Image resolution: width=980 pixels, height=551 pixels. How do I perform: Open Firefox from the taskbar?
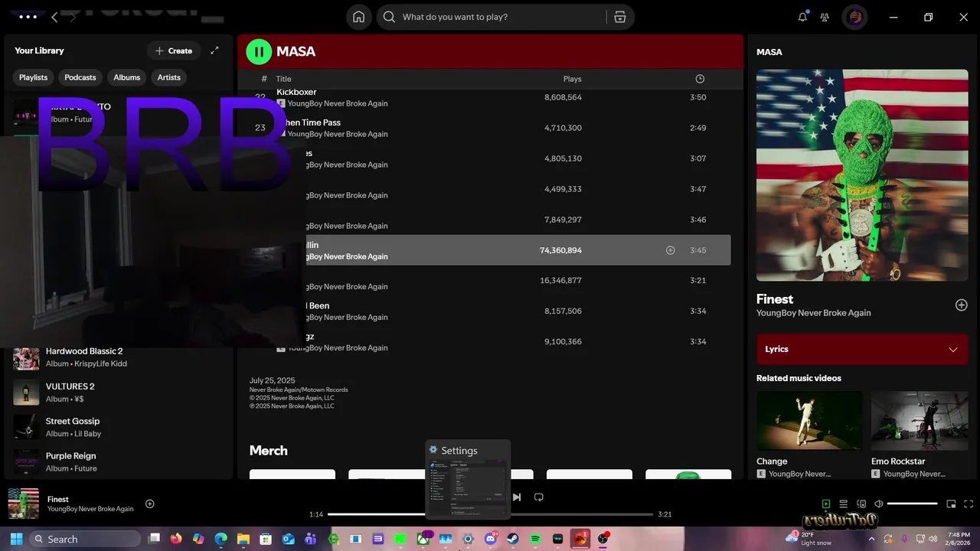tap(176, 539)
